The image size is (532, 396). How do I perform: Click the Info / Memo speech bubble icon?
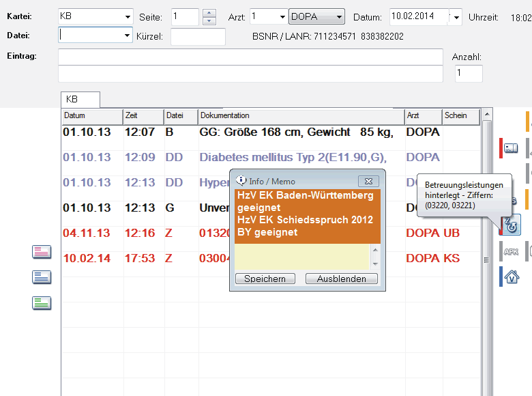pyautogui.click(x=241, y=181)
